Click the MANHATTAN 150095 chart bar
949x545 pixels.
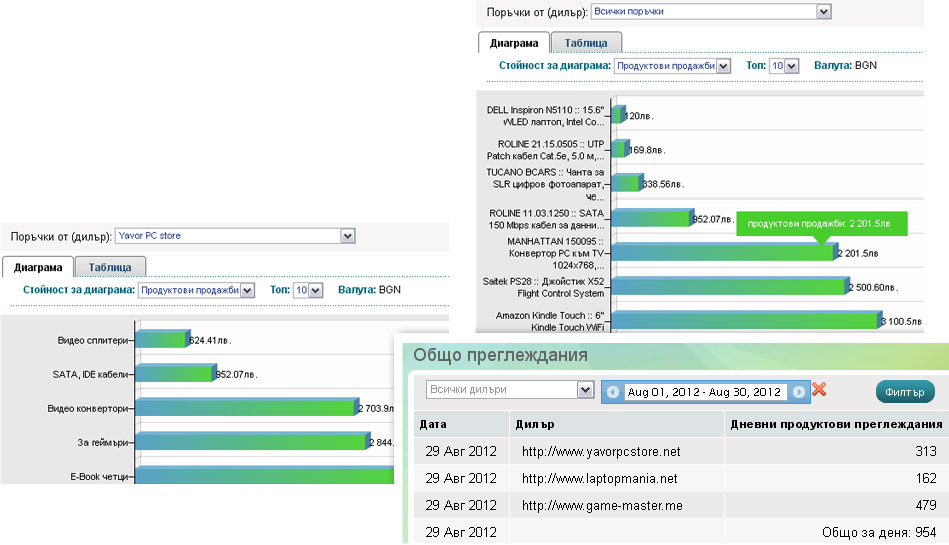coord(722,252)
